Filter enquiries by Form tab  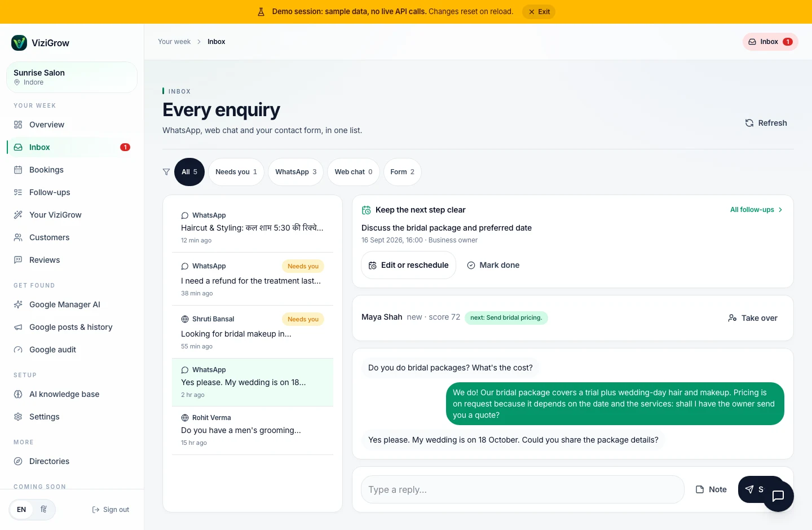pyautogui.click(x=403, y=172)
